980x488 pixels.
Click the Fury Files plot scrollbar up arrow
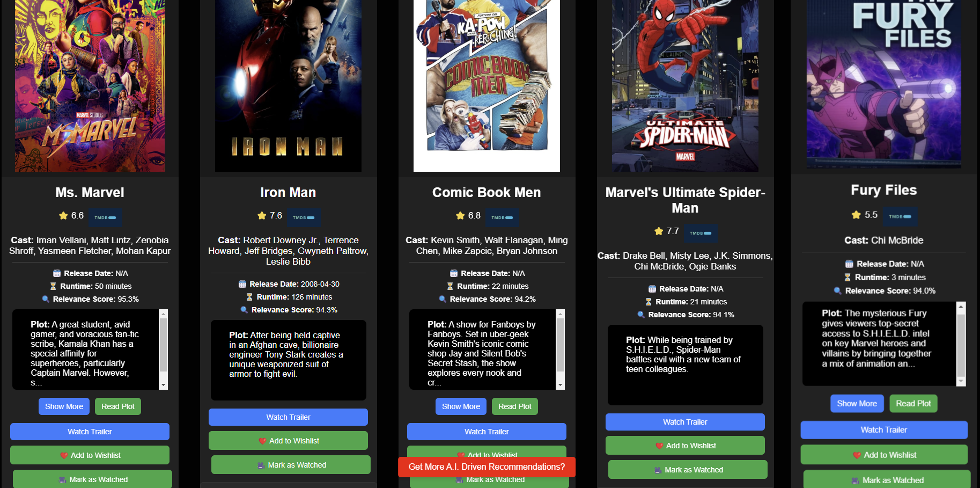click(961, 307)
